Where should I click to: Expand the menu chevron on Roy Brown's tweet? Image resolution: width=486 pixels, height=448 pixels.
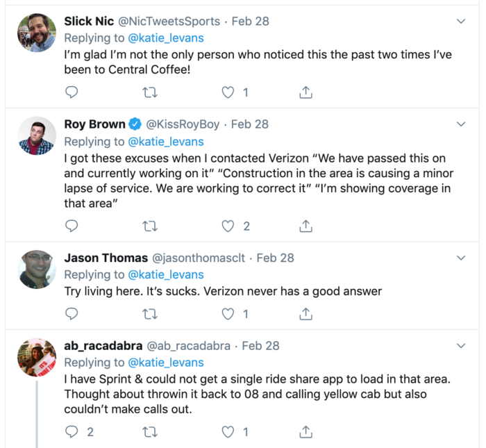(x=461, y=124)
